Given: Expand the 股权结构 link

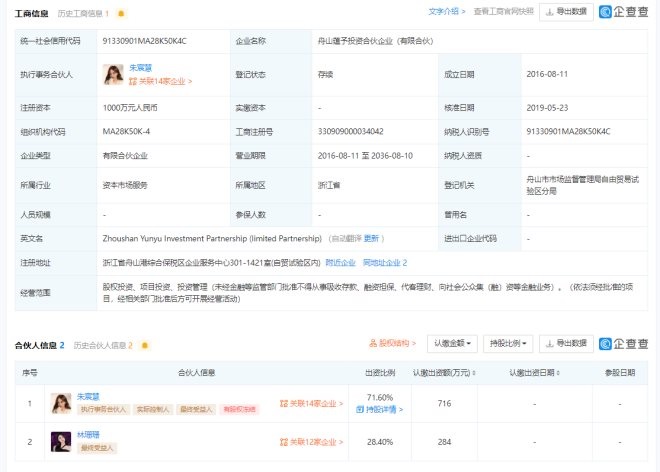Looking at the screenshot, I should [395, 343].
